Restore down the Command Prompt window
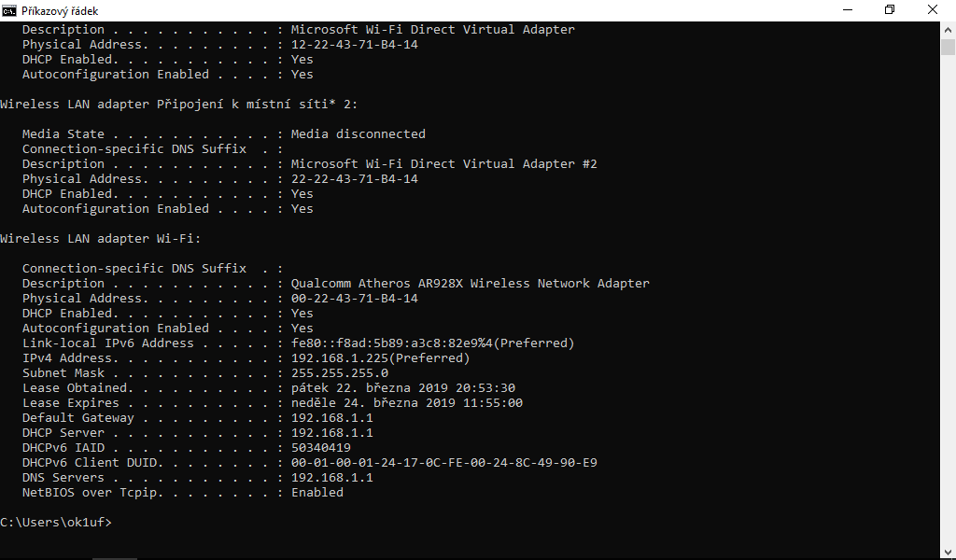 [x=889, y=10]
